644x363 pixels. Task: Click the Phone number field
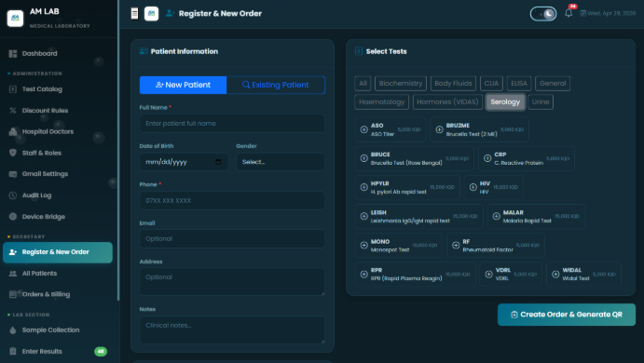(232, 200)
